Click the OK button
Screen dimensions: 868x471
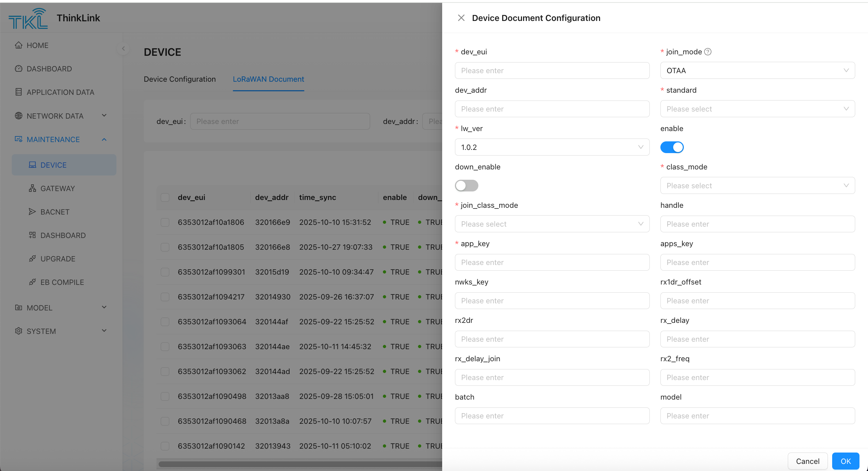tap(845, 461)
